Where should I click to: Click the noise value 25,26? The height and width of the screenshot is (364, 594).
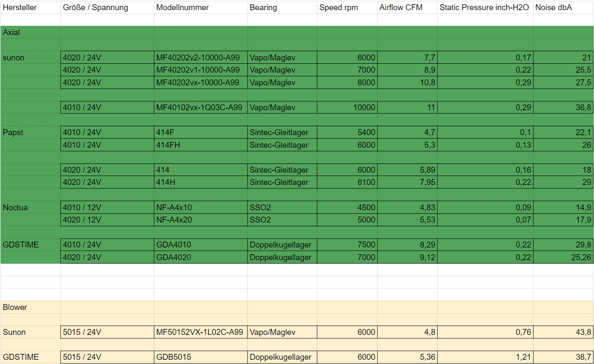(x=563, y=257)
